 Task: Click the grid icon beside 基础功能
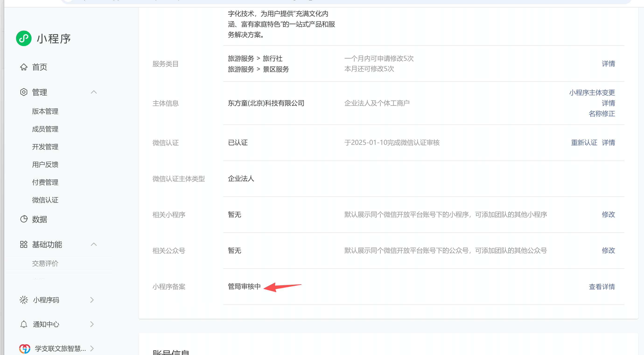[24, 244]
